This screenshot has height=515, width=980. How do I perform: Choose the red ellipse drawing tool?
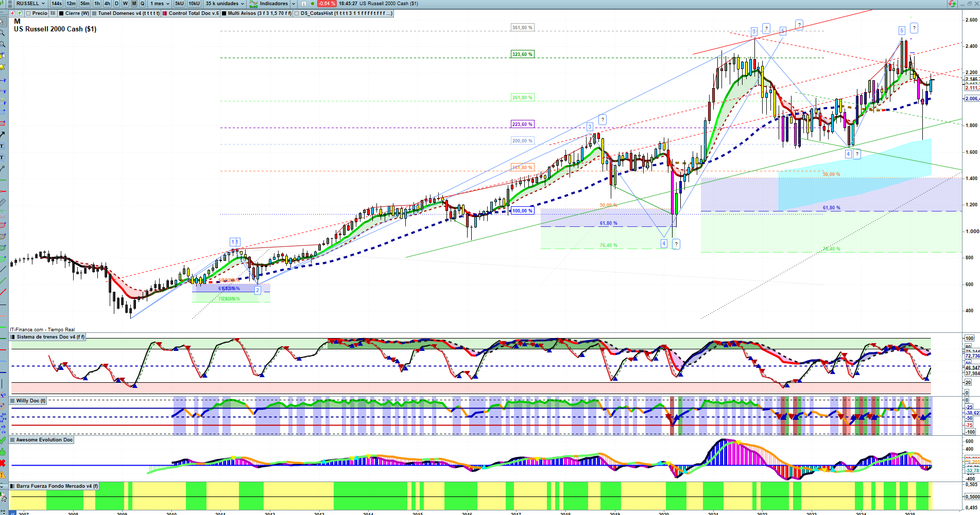coord(3,225)
